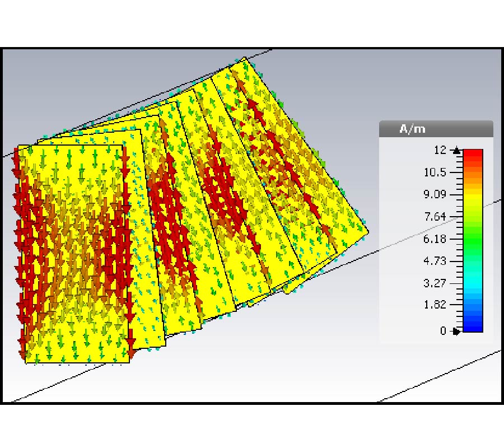The width and height of the screenshot is (504, 448).
Task: Click the 0 minimum value label
Action: point(443,331)
